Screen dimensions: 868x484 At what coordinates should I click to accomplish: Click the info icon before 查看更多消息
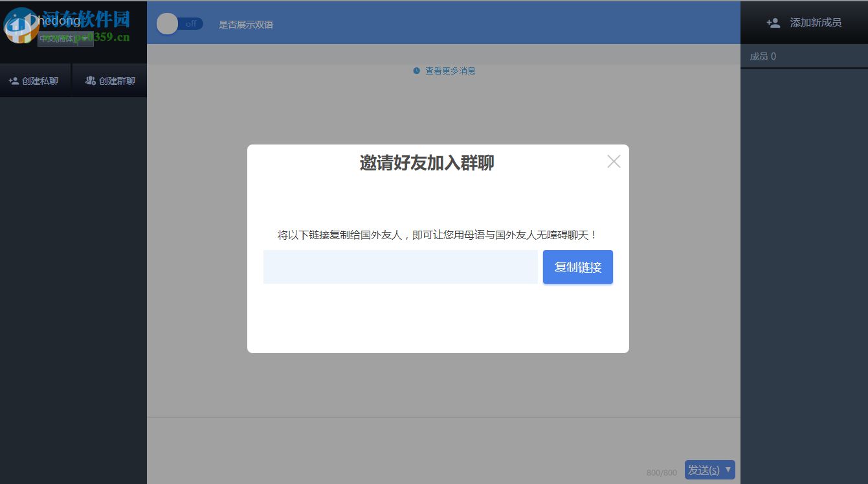(x=416, y=71)
